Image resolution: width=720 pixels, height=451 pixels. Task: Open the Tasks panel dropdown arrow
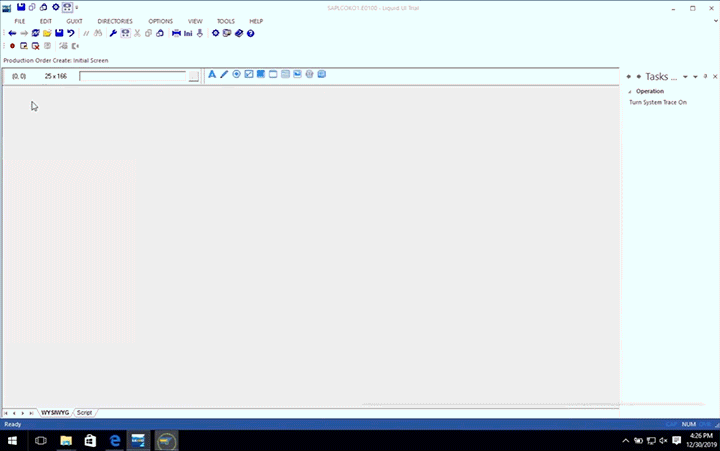(x=685, y=77)
